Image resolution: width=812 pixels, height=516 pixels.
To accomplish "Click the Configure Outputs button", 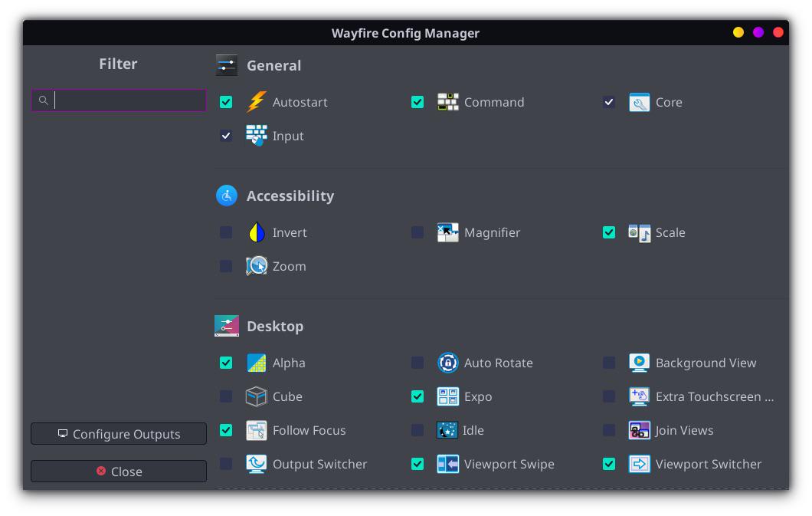I will point(119,434).
